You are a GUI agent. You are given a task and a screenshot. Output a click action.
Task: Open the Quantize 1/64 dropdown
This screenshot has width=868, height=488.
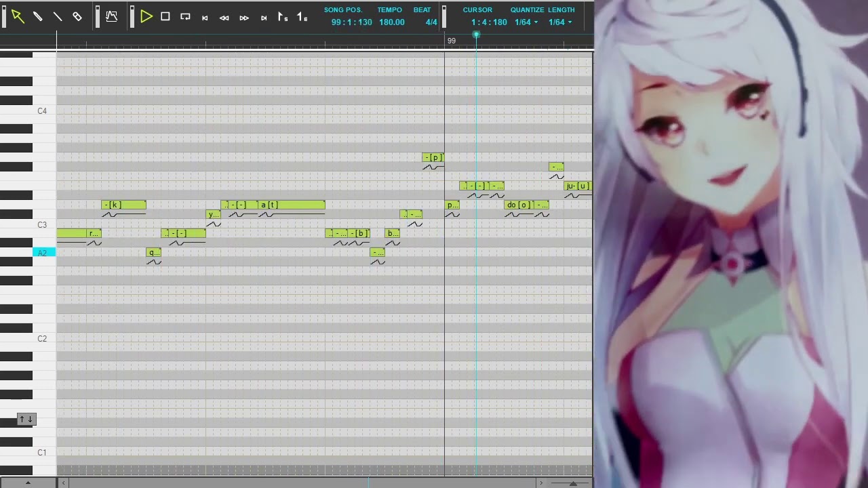point(526,22)
